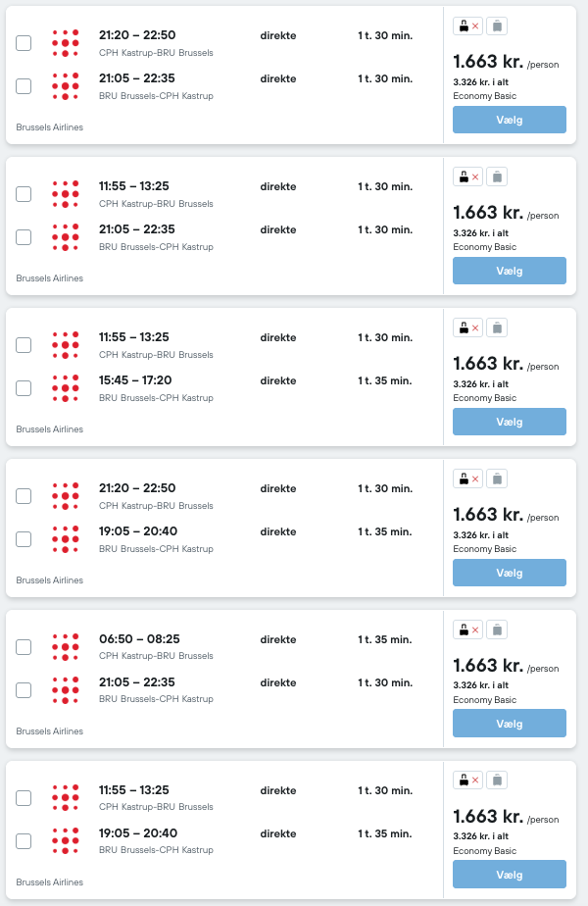
Task: Click luggage icon on first flight card
Action: [497, 26]
